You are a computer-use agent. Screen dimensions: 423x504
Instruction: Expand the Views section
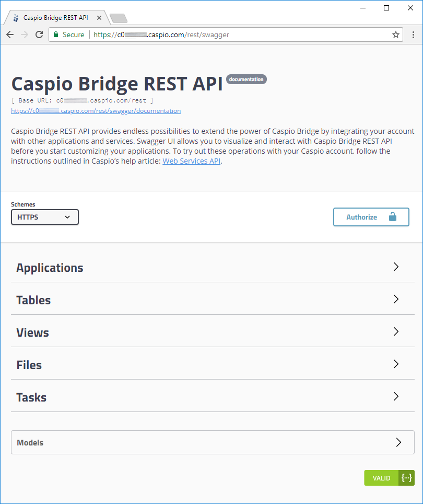213,331
